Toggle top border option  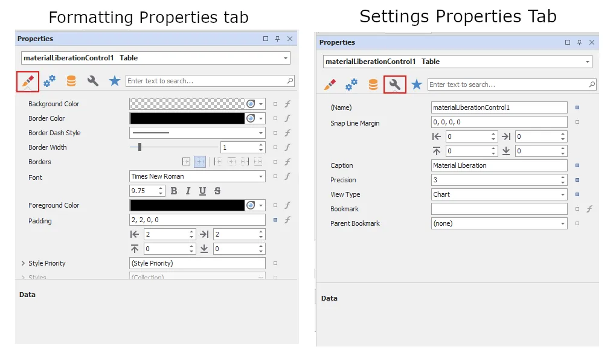coord(232,162)
